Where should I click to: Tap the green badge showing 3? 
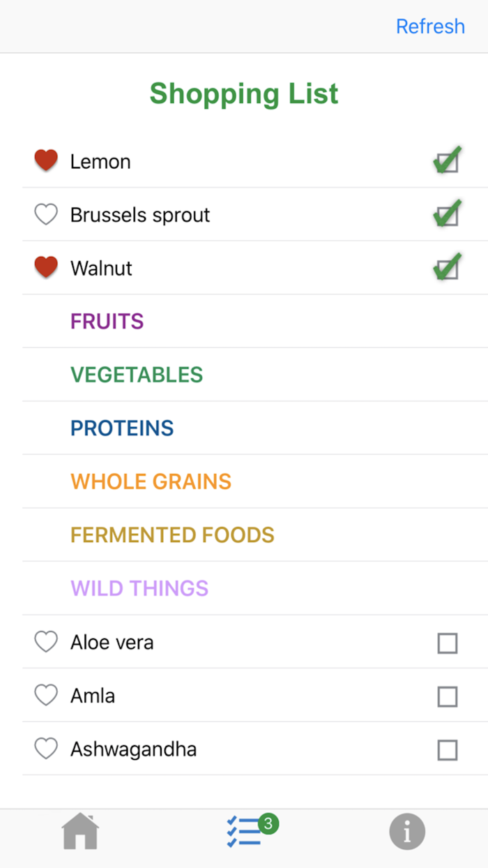pos(267,823)
